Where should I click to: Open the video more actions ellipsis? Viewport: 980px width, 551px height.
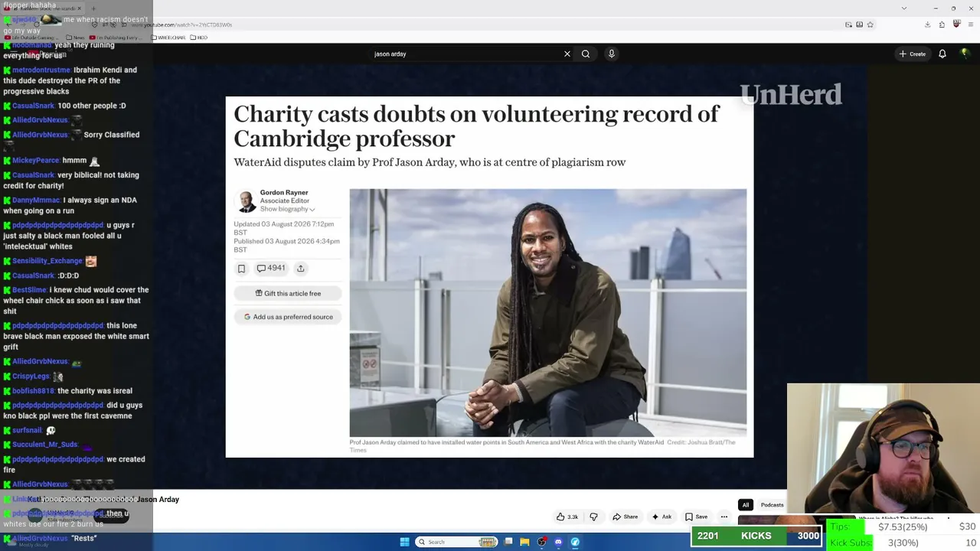pyautogui.click(x=724, y=517)
